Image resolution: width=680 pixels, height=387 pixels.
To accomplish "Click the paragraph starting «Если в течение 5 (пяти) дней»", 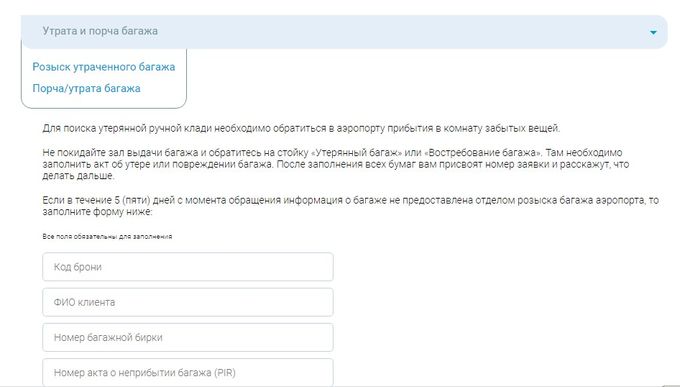I will pos(350,206).
